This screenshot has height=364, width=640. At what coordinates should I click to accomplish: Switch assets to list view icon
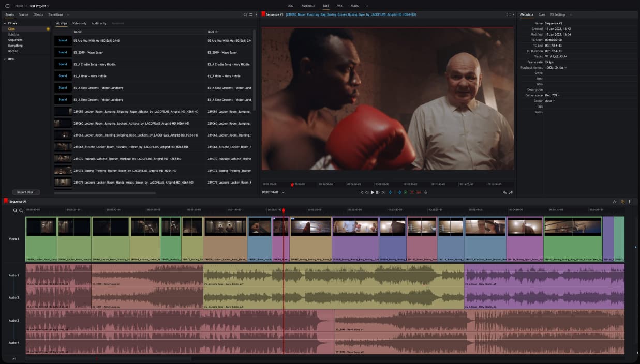pyautogui.click(x=251, y=14)
